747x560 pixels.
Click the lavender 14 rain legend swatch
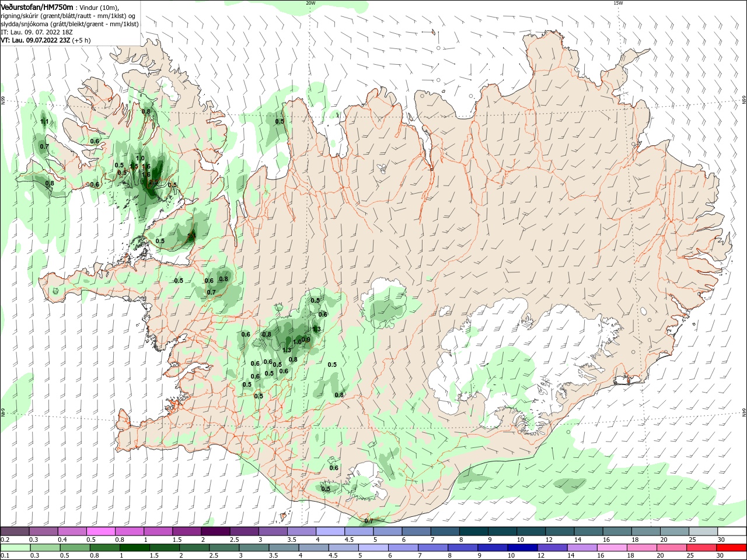tap(582, 548)
